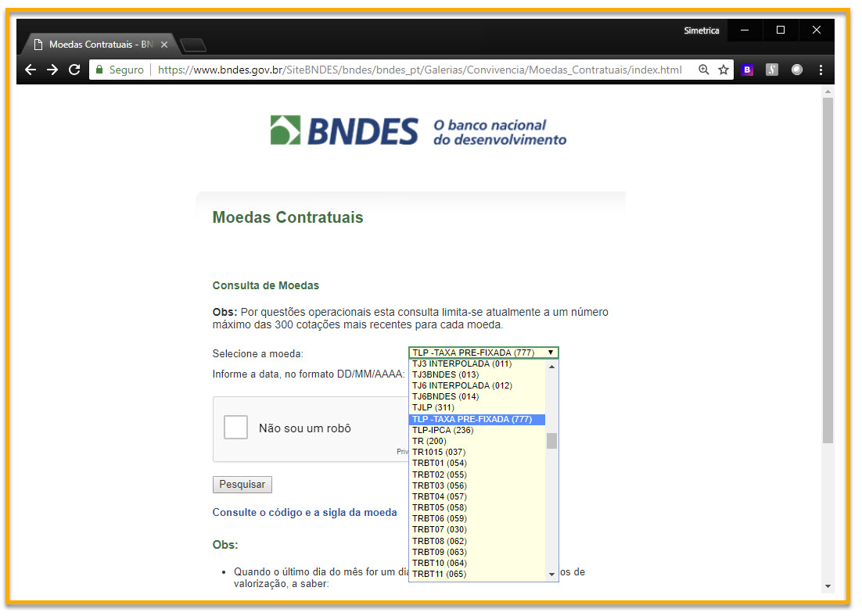Close the Moedas Contratuais tab

[x=163, y=45]
